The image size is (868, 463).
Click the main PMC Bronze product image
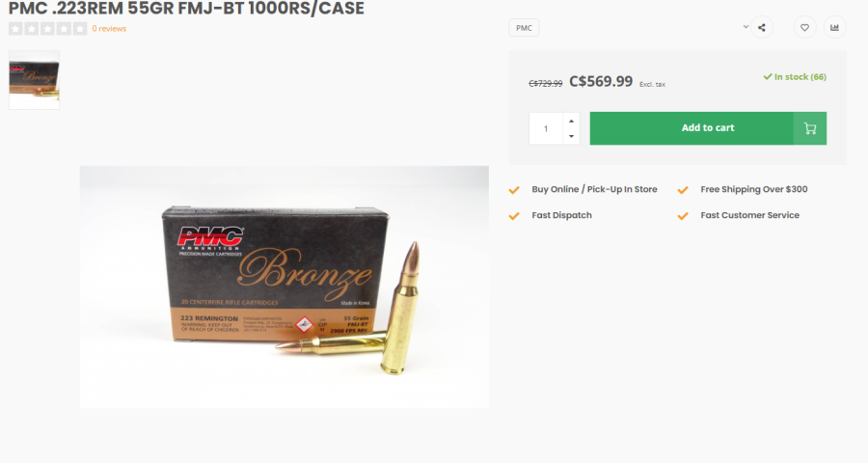(x=284, y=286)
